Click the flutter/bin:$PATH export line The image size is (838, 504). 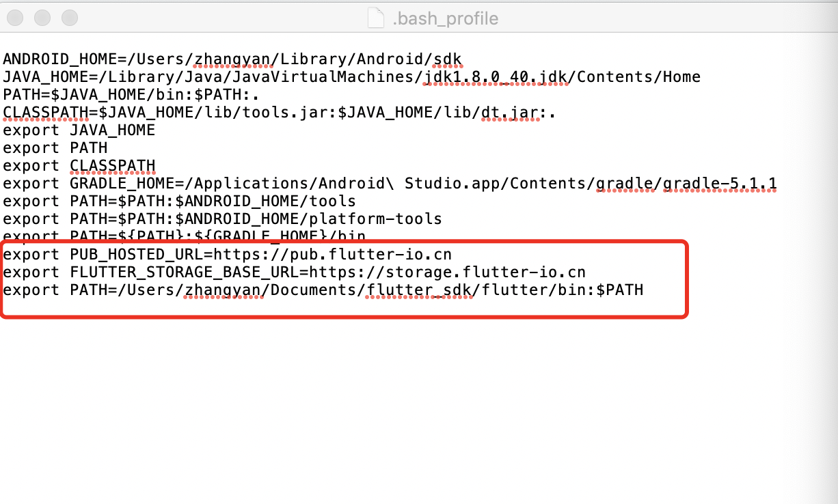click(323, 290)
